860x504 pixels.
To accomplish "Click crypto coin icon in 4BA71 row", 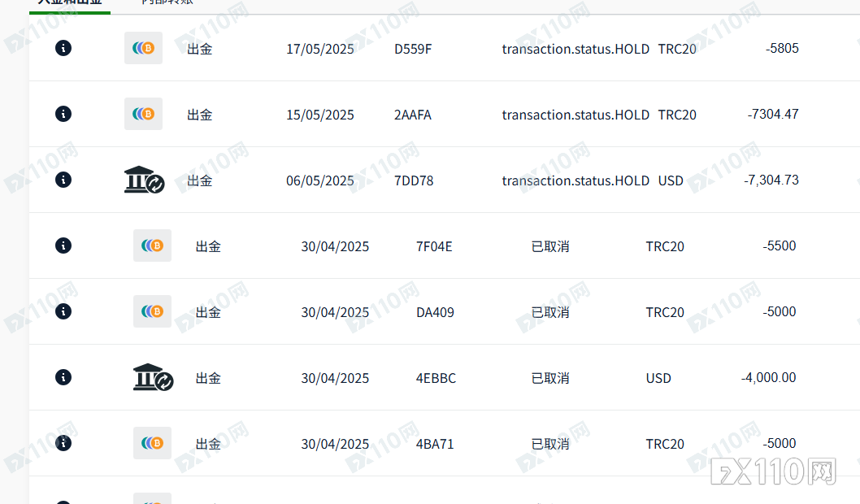I will [153, 443].
